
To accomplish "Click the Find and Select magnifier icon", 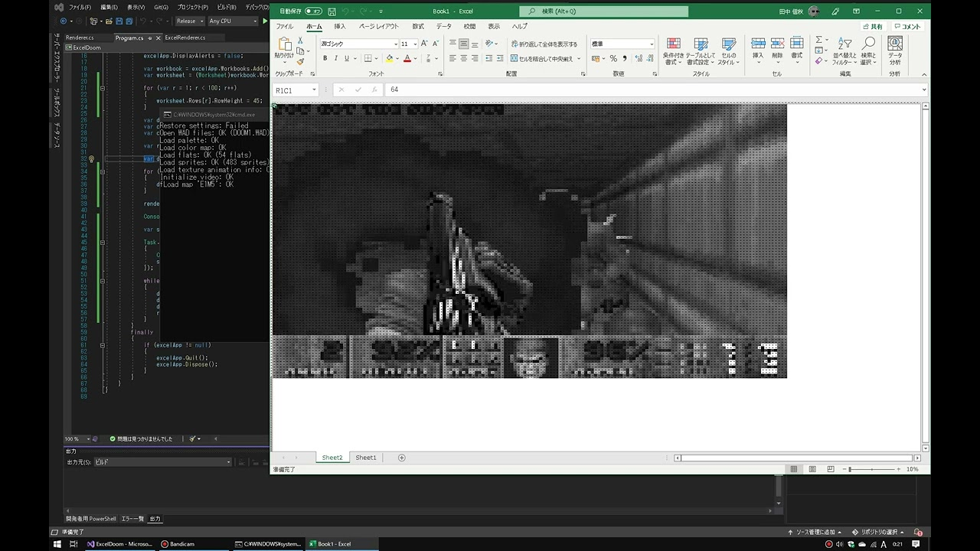I will coord(868,51).
